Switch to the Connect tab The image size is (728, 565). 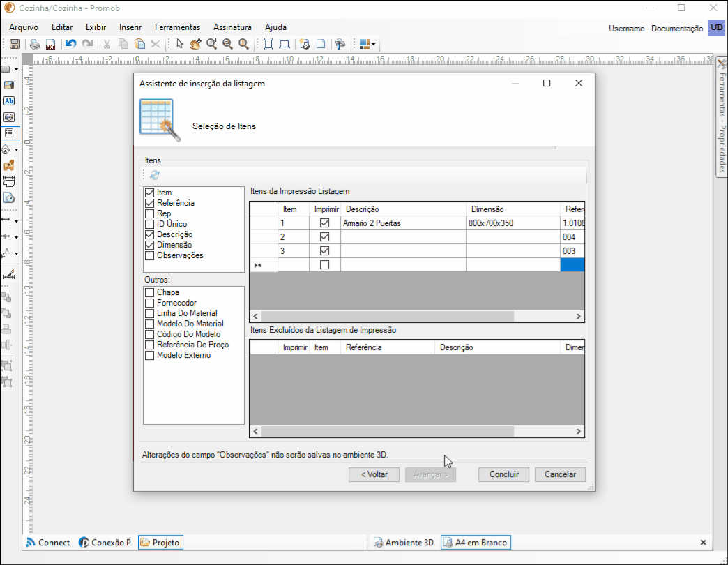(48, 542)
